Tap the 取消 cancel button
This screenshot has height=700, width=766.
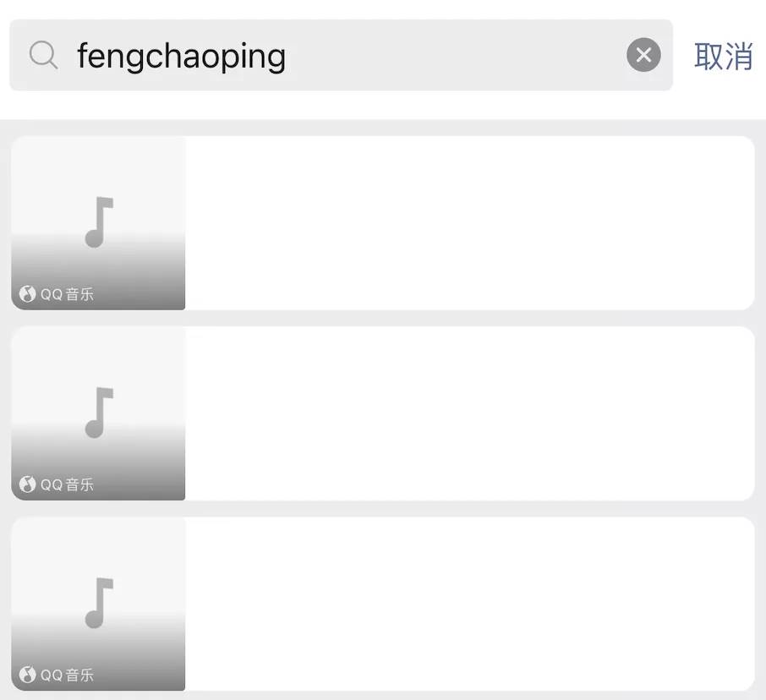coord(723,56)
